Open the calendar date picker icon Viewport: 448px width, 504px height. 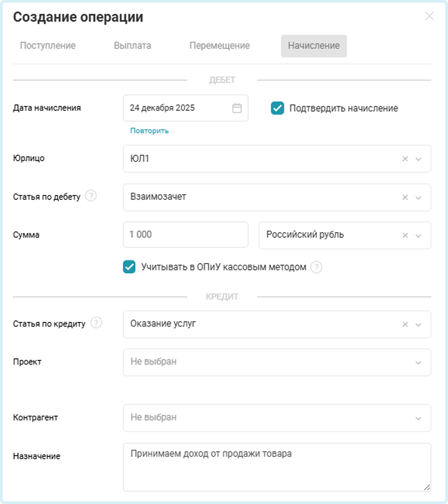click(x=237, y=108)
